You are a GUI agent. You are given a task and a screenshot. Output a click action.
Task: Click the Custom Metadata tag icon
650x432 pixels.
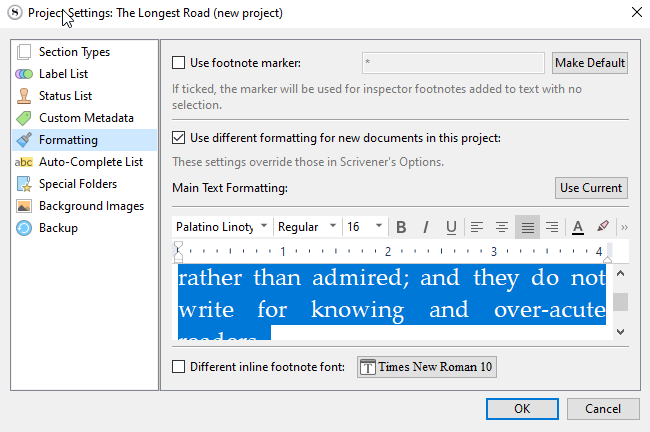24,118
